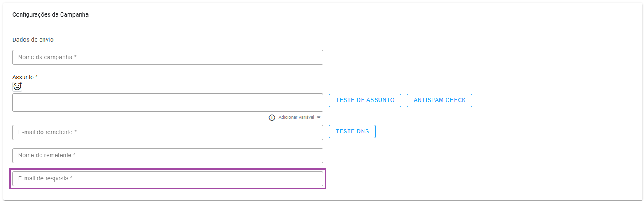This screenshot has height=201, width=644.
Task: Click inside the Assunto text area
Action: click(168, 102)
